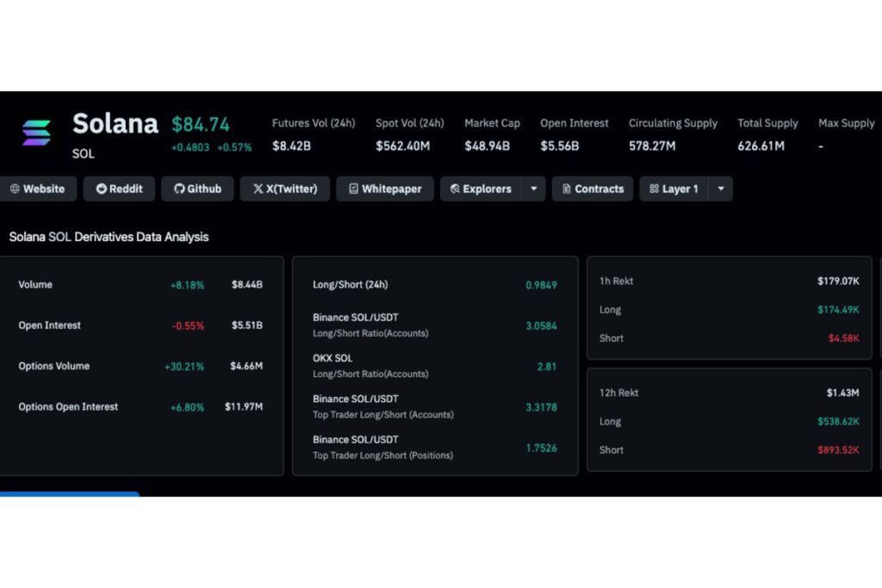Click the Long/Short (24h) label
Image resolution: width=882 pixels, height=588 pixels.
pyautogui.click(x=351, y=284)
